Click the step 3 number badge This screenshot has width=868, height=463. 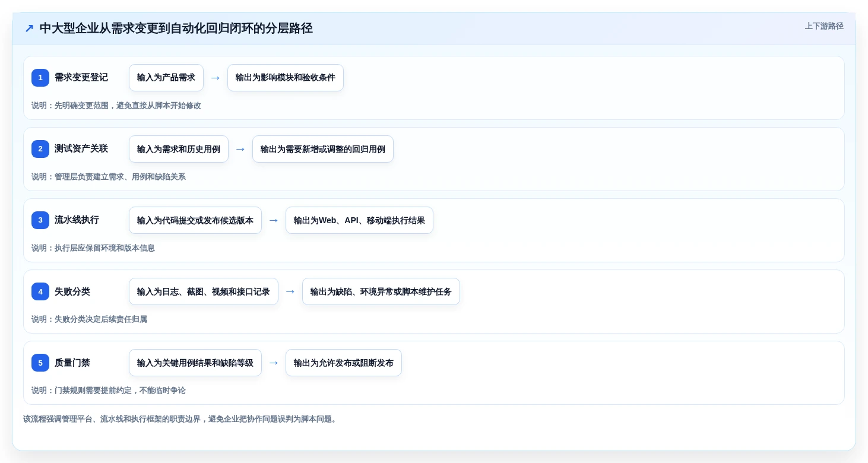click(x=40, y=220)
